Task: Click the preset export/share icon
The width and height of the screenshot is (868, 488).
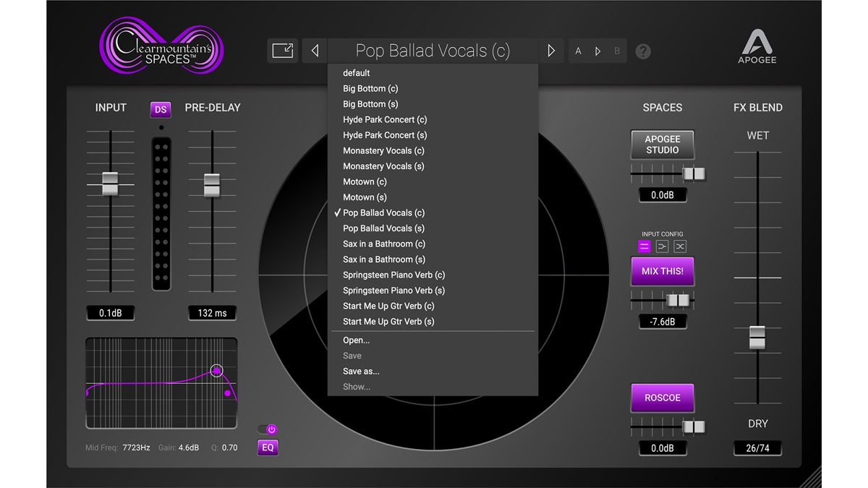Action: (x=282, y=50)
